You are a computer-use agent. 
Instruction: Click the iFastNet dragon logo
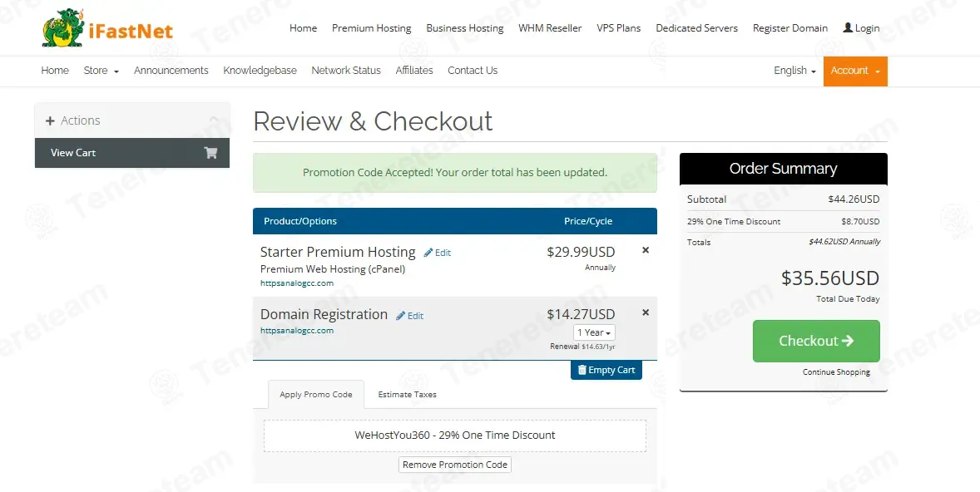63,28
